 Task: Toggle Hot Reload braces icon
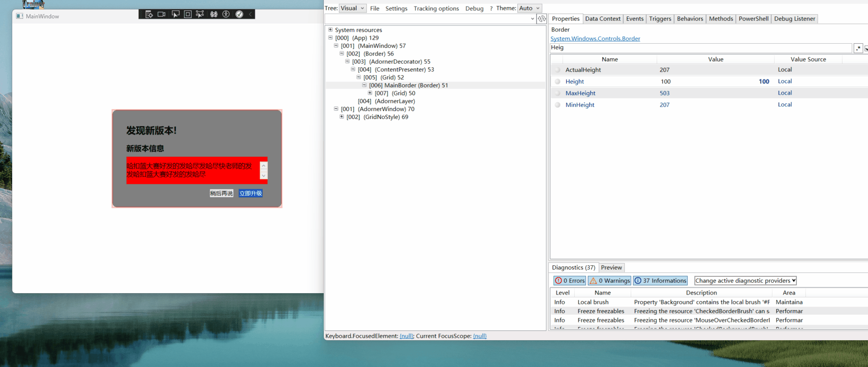214,15
